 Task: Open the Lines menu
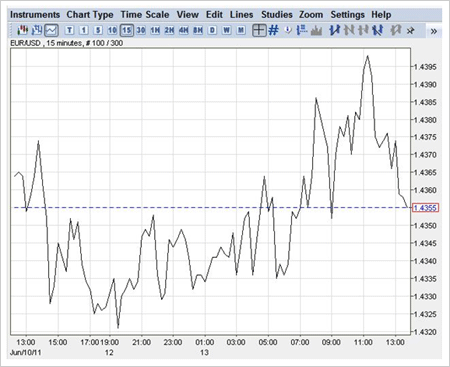click(x=242, y=15)
